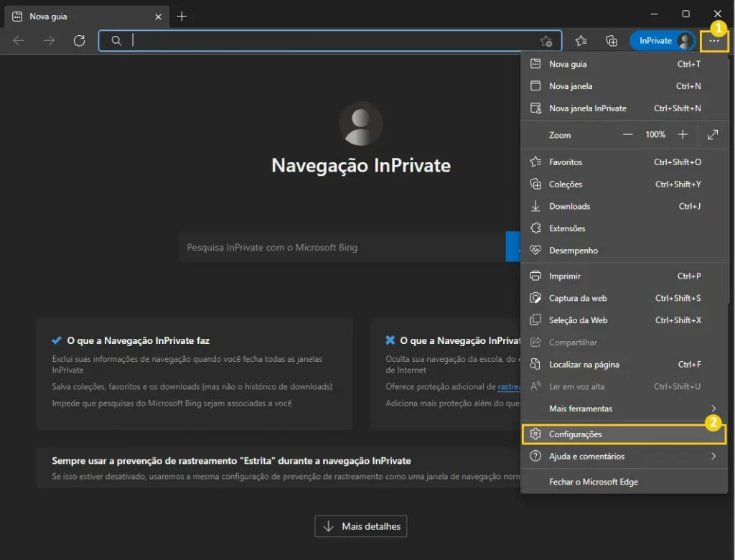Focus the address bar field

(x=329, y=41)
